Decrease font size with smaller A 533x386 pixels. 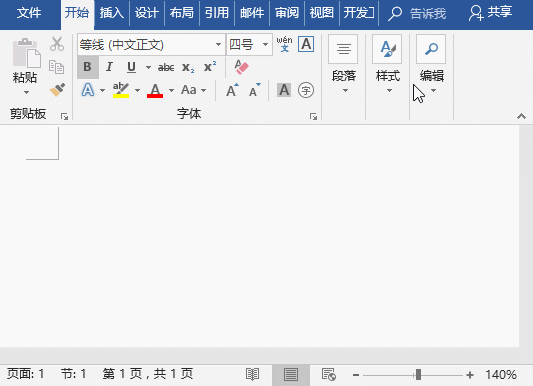pos(254,90)
